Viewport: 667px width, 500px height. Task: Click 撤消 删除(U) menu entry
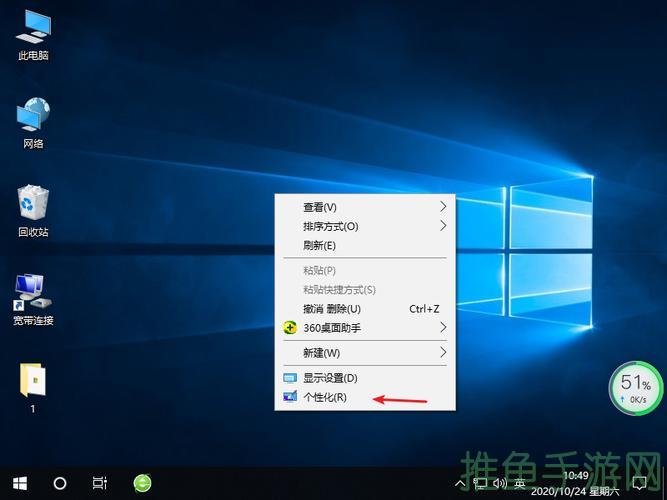[x=332, y=309]
